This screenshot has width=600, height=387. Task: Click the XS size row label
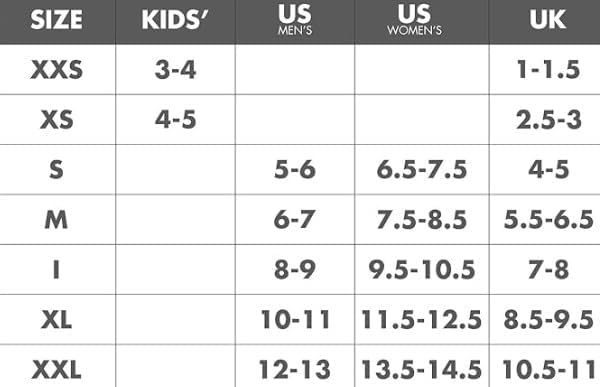point(57,120)
